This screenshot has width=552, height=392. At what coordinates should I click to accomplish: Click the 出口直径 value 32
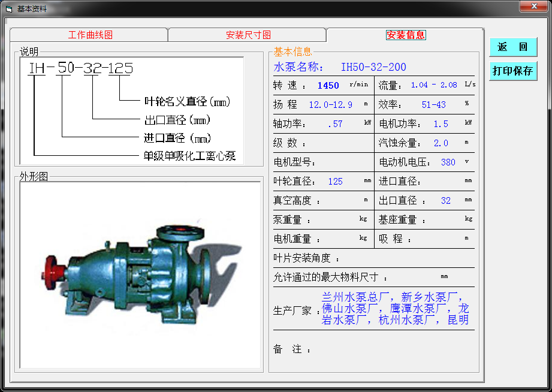coord(445,200)
